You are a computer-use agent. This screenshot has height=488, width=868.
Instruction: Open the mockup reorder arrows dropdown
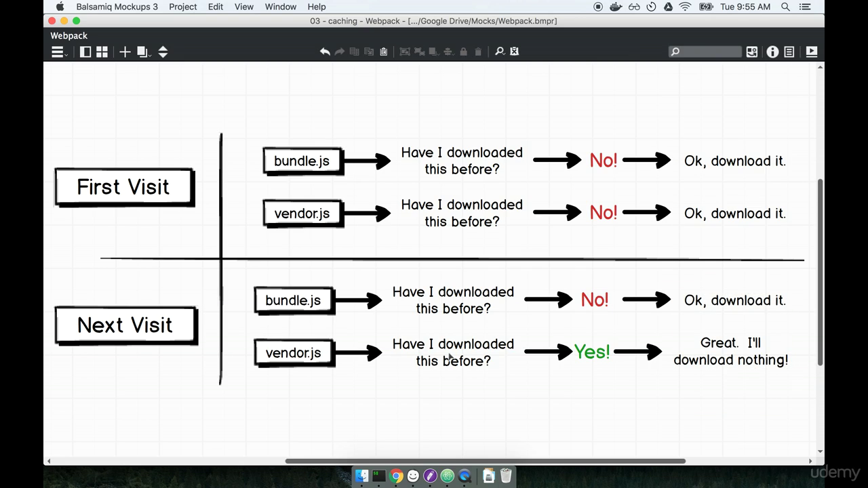pyautogui.click(x=163, y=52)
